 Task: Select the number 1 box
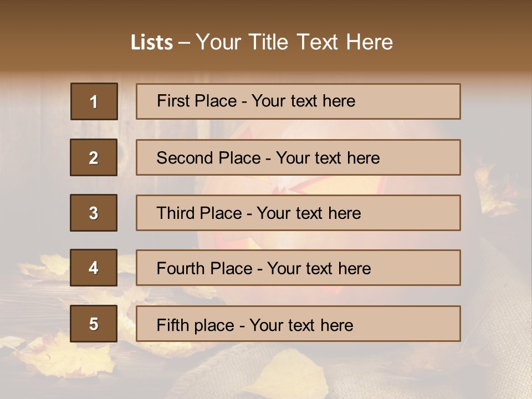pos(94,101)
